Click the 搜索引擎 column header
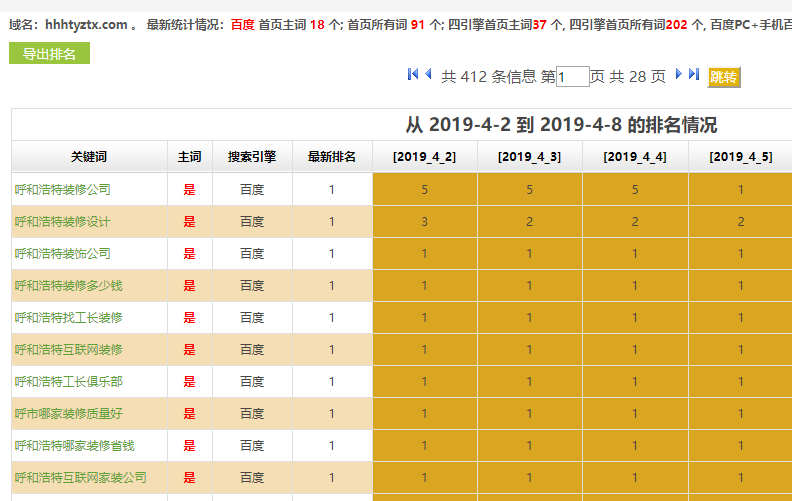 252,157
